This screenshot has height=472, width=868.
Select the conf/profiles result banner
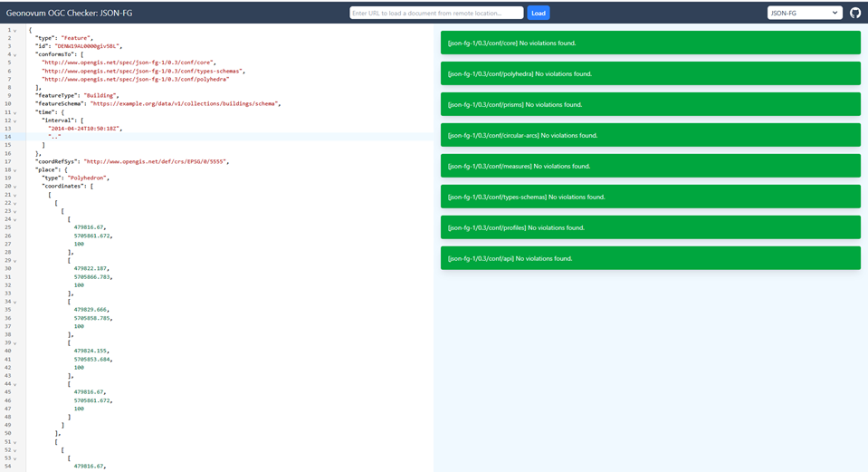650,227
